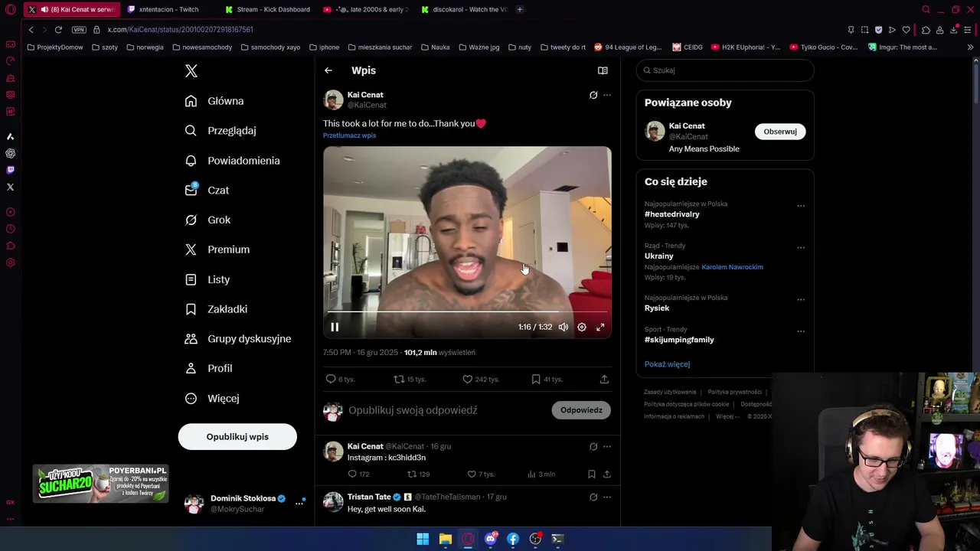Click Grok icon on main Kai Cenat post
Image resolution: width=980 pixels, height=551 pixels.
tap(593, 96)
